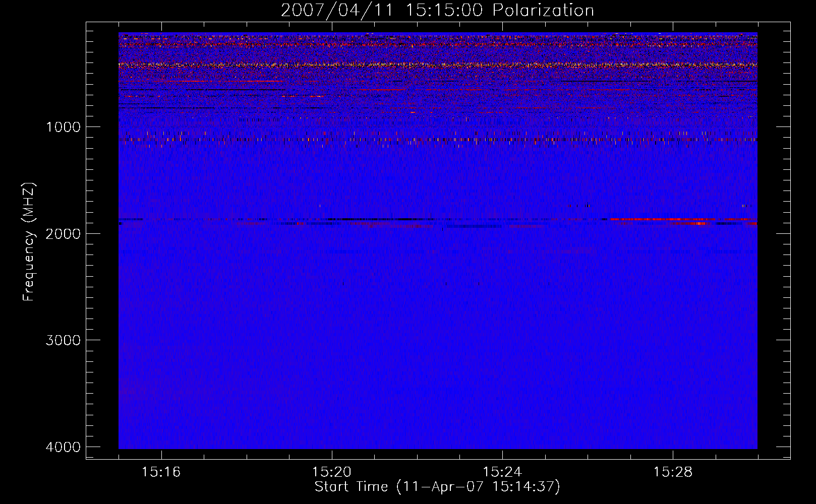Image resolution: width=816 pixels, height=504 pixels.
Task: Click the 15:28 time tick label
Action: pos(673,472)
